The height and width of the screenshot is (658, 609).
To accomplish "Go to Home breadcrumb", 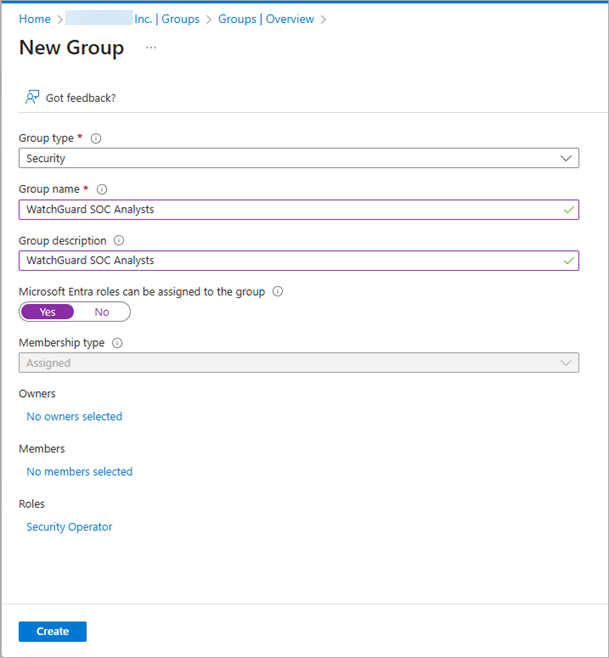I will coord(35,19).
